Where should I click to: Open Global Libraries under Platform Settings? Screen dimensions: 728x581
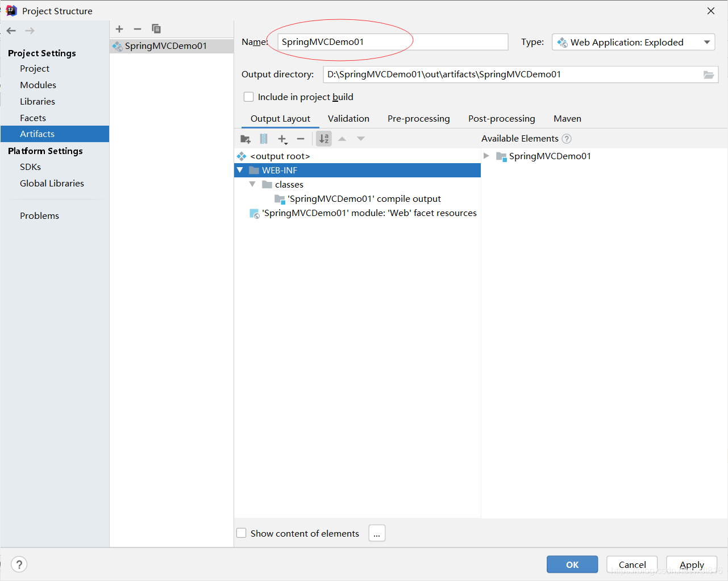(x=52, y=183)
